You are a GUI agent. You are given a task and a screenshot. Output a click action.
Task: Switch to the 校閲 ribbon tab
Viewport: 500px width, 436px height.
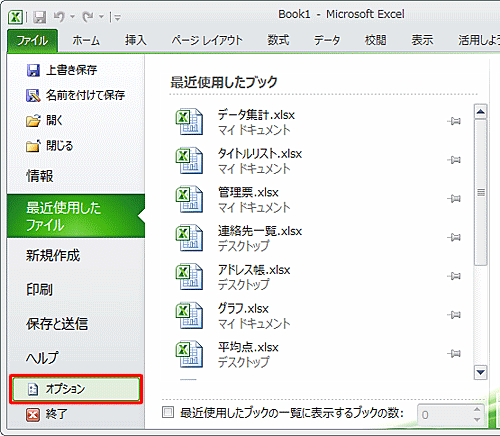[375, 40]
